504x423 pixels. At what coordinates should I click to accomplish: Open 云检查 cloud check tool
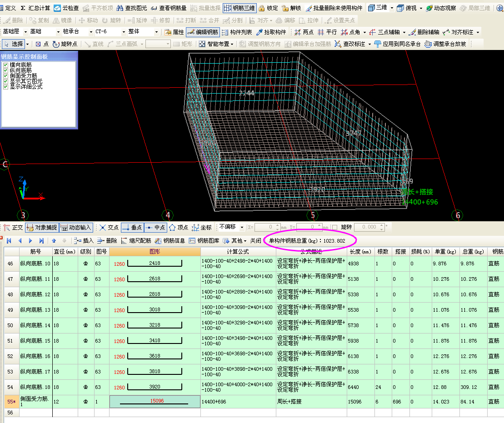pyautogui.click(x=66, y=8)
